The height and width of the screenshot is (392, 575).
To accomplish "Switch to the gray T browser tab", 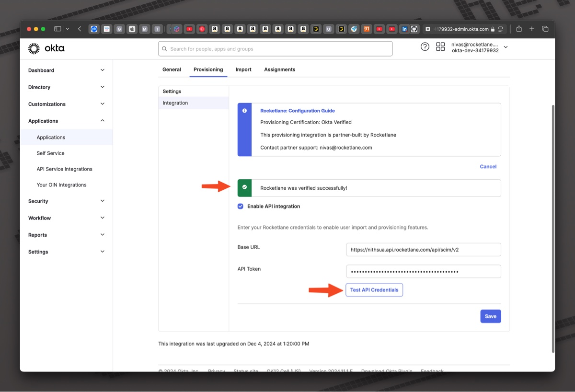I will [157, 29].
